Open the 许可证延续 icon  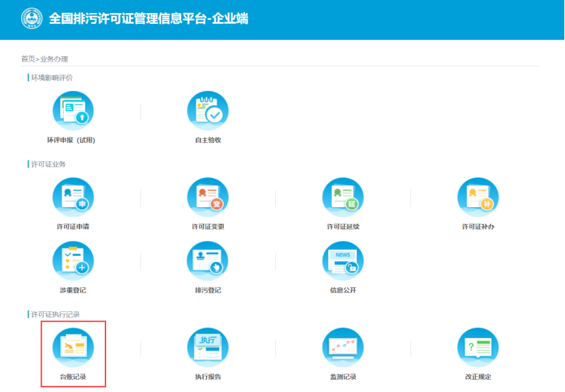[343, 197]
